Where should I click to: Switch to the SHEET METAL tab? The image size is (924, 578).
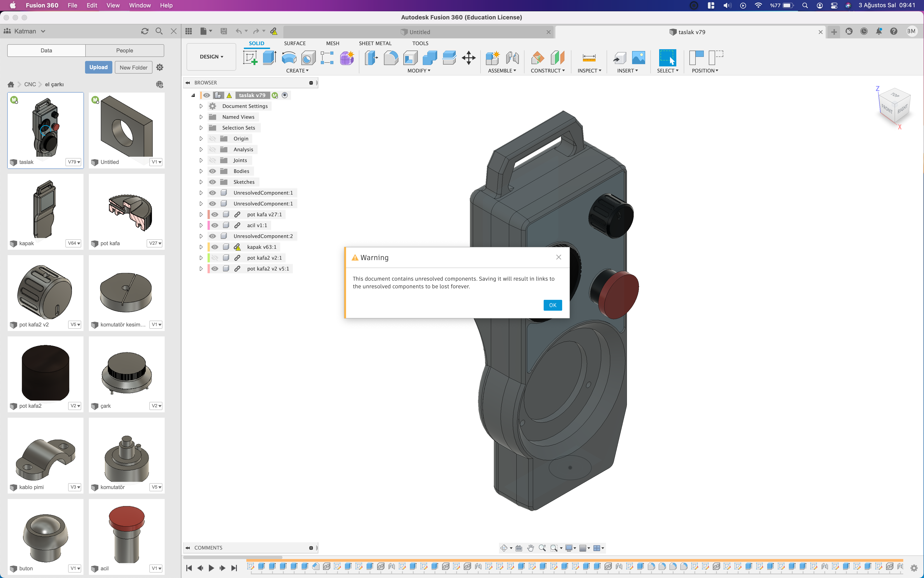coord(375,43)
